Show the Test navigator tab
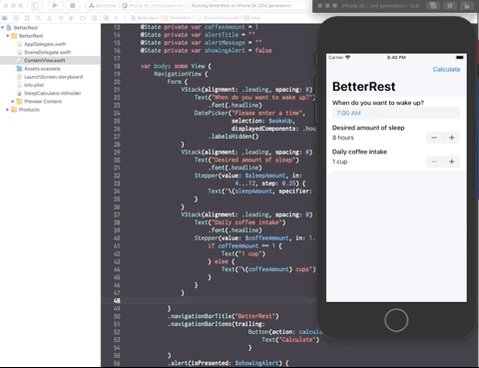 pos(61,18)
